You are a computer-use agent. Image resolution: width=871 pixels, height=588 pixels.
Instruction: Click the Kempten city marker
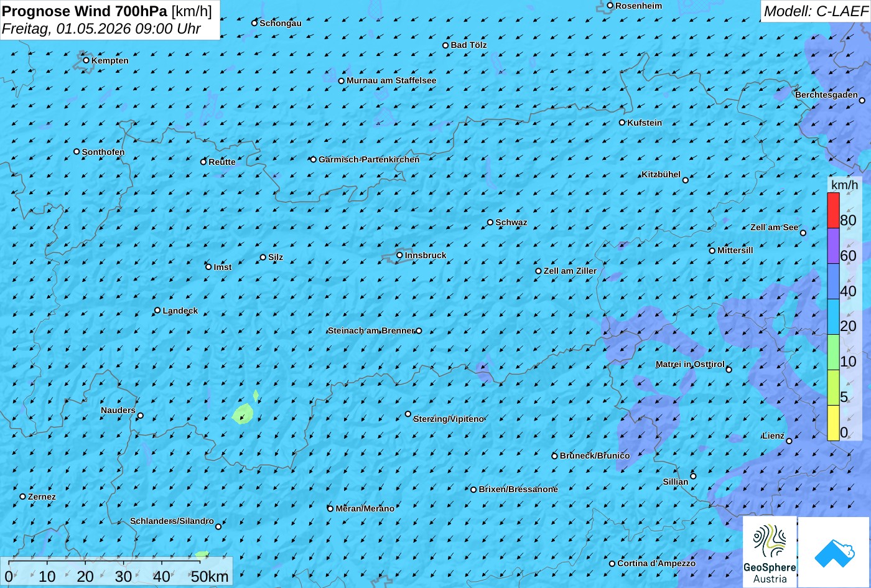click(x=86, y=60)
